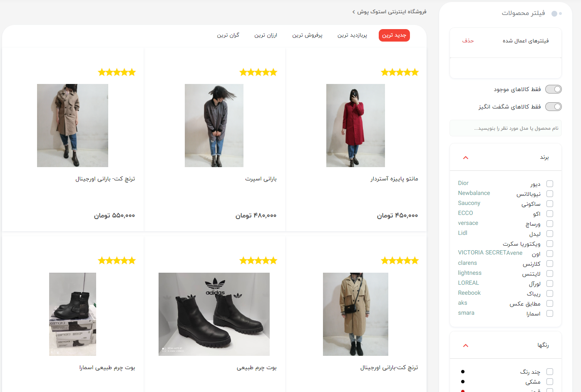Collapse the رنگها colors section
581x392 pixels.
point(466,345)
